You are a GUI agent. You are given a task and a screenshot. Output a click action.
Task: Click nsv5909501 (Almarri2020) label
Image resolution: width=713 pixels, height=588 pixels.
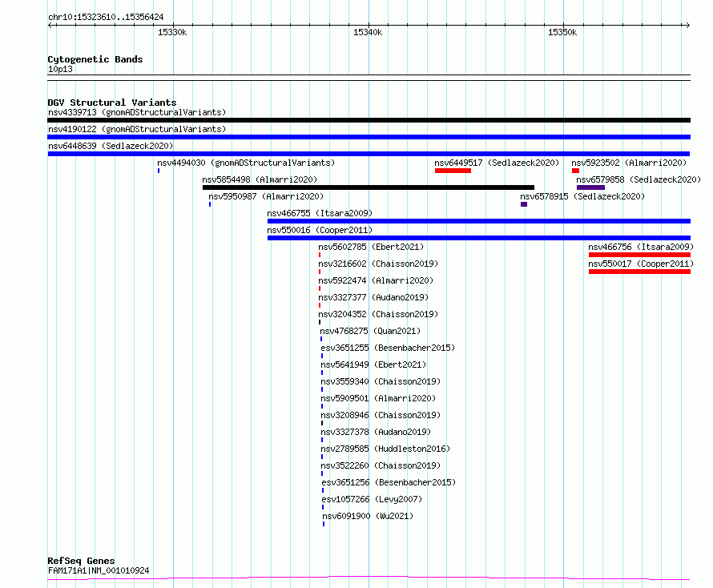378,398
